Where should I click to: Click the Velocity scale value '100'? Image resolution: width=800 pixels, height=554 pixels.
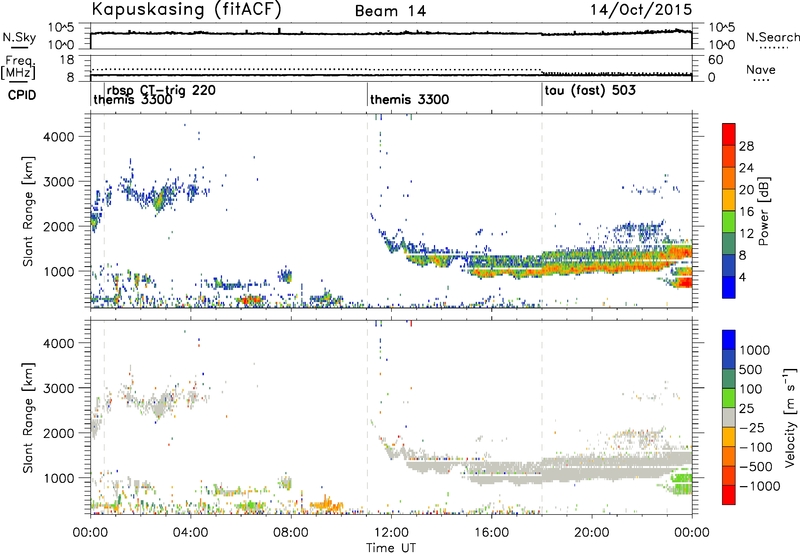tap(751, 389)
